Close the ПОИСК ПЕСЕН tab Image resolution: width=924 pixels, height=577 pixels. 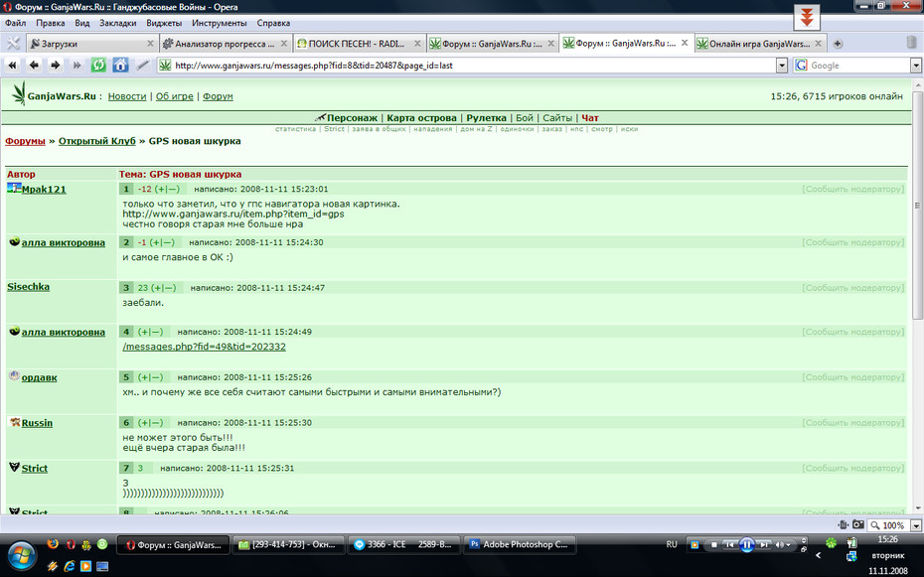[x=417, y=44]
